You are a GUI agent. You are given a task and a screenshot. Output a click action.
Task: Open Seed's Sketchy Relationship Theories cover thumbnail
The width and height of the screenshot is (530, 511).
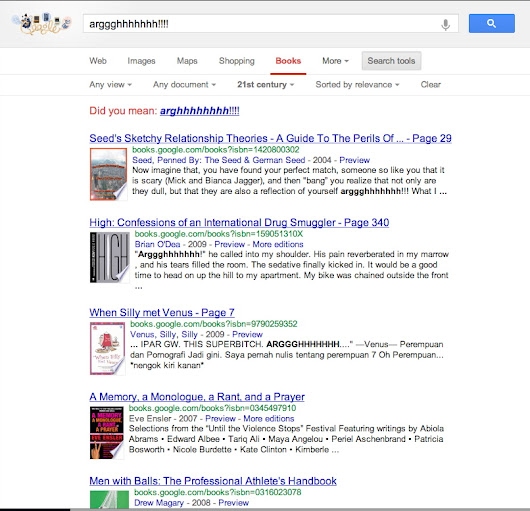click(108, 174)
